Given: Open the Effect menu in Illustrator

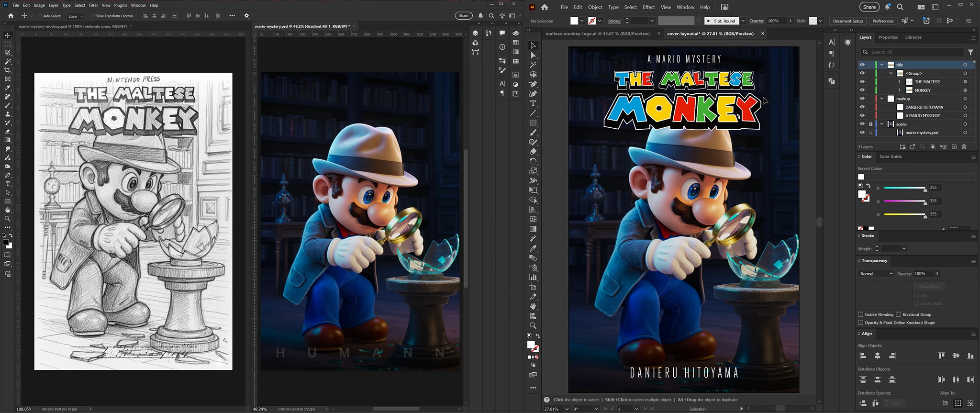Looking at the screenshot, I should [648, 7].
